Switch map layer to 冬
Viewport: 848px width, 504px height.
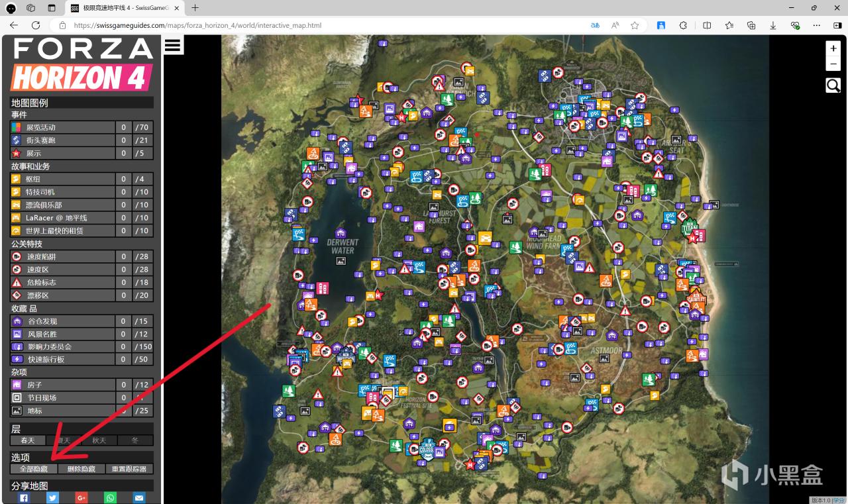click(x=136, y=440)
